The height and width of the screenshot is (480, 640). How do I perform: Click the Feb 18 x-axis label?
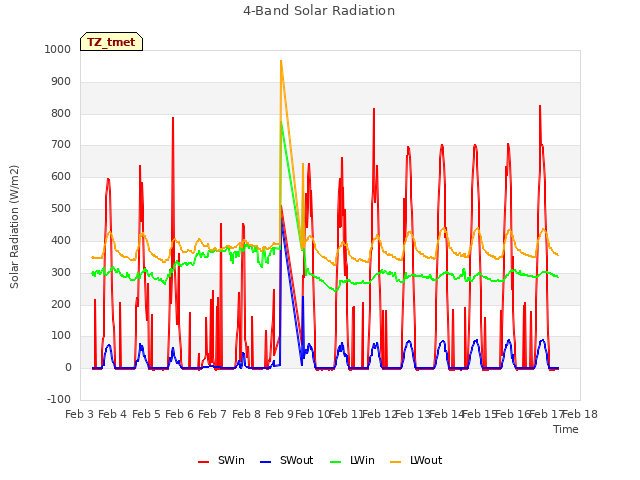(580, 414)
